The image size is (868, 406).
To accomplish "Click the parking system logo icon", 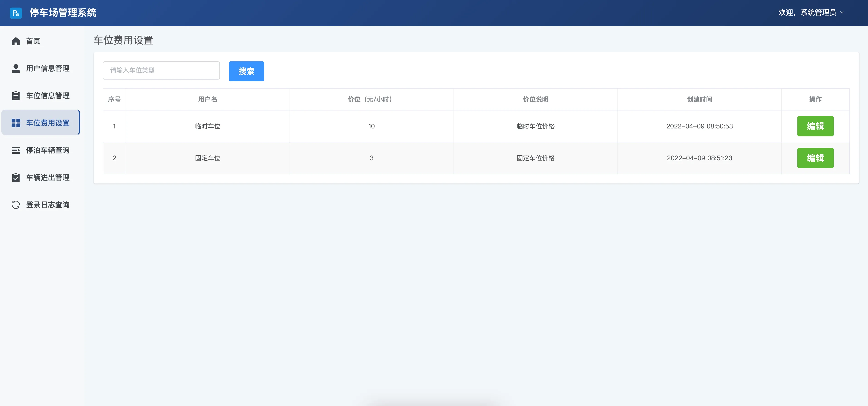I will [15, 13].
